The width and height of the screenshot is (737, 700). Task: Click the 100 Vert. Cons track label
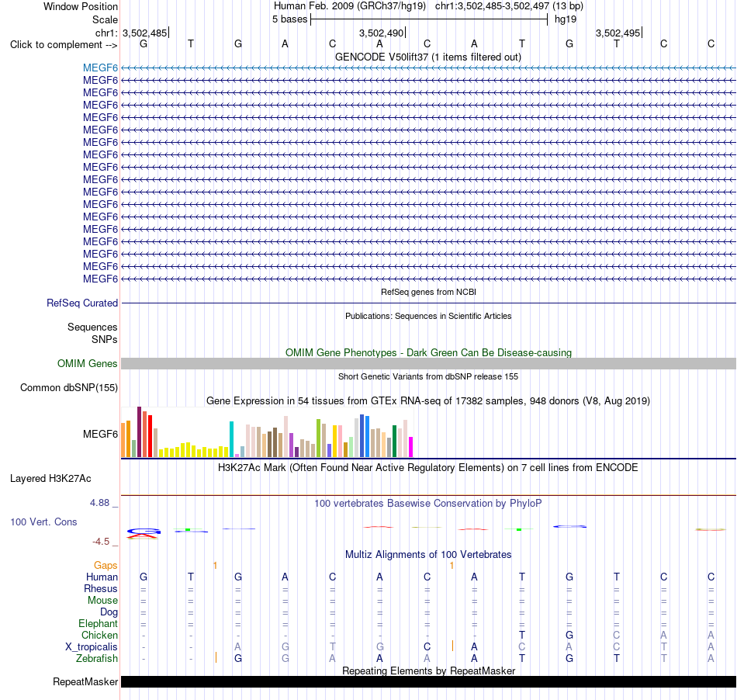tap(43, 522)
